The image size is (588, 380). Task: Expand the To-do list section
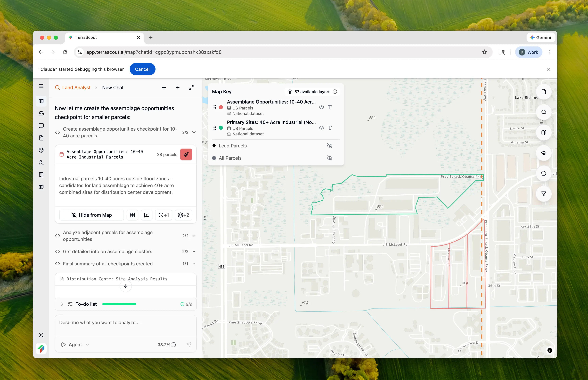click(x=62, y=304)
